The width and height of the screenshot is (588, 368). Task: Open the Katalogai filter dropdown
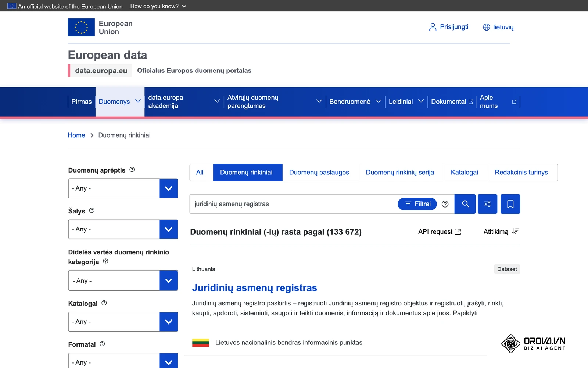click(x=123, y=322)
